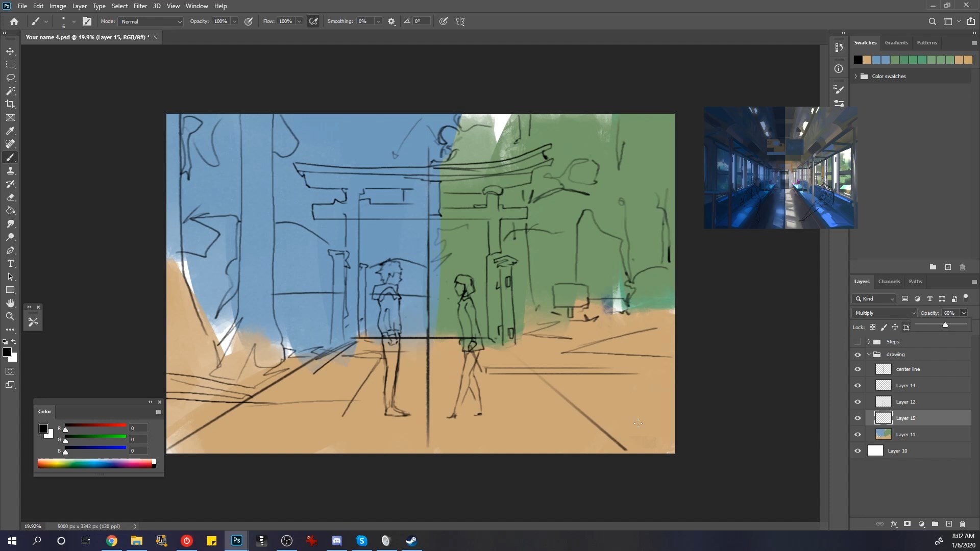The height and width of the screenshot is (551, 980).
Task: Hide the center line layer
Action: pos(857,369)
